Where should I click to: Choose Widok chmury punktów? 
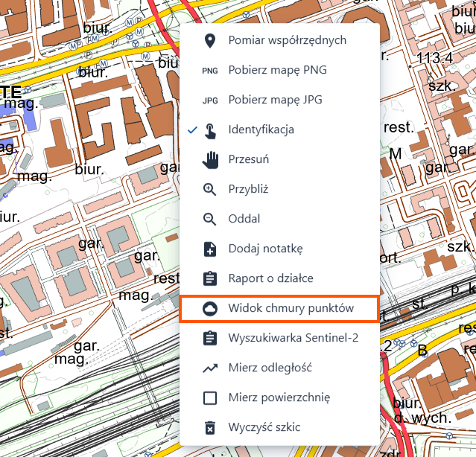279,309
